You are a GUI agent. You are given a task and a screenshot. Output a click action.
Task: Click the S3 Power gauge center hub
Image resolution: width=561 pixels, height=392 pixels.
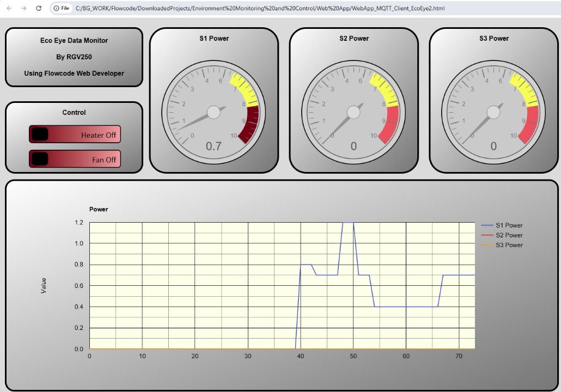click(x=493, y=112)
